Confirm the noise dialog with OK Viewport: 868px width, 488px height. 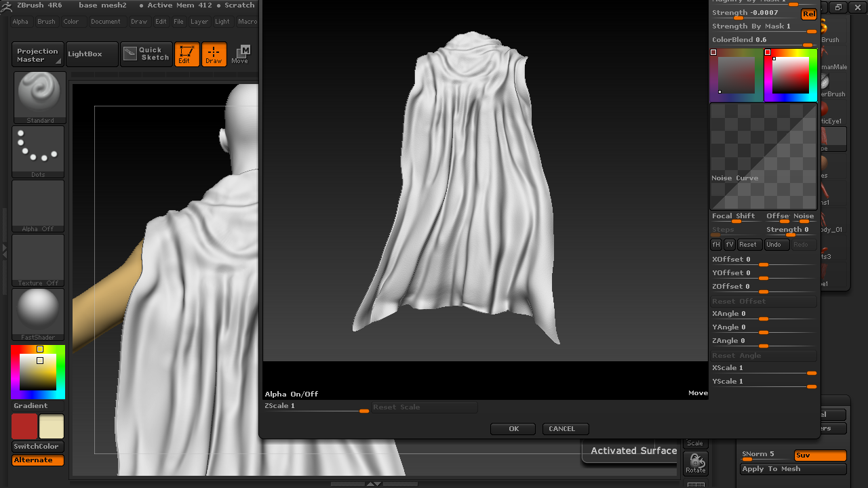[513, 429]
